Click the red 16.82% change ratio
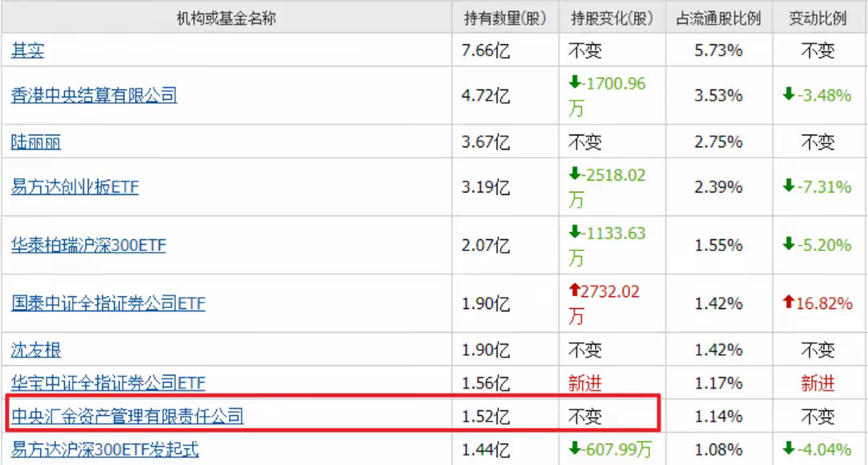 click(817, 303)
